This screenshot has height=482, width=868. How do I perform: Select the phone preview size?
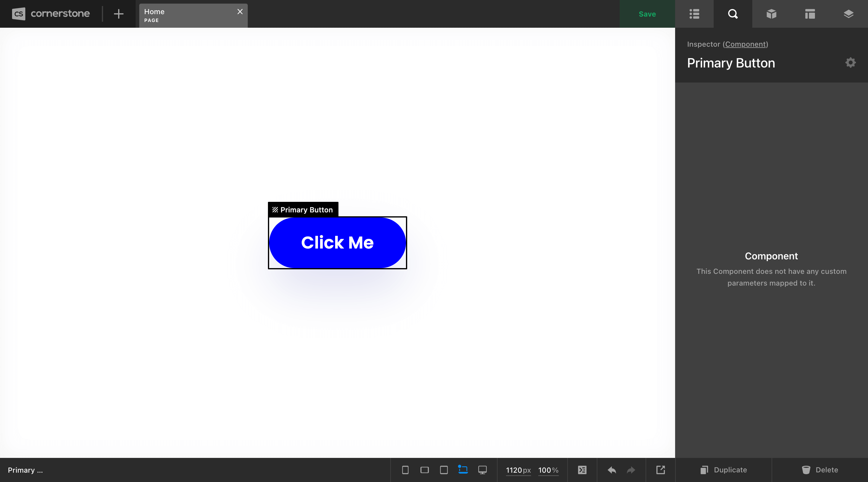click(405, 470)
